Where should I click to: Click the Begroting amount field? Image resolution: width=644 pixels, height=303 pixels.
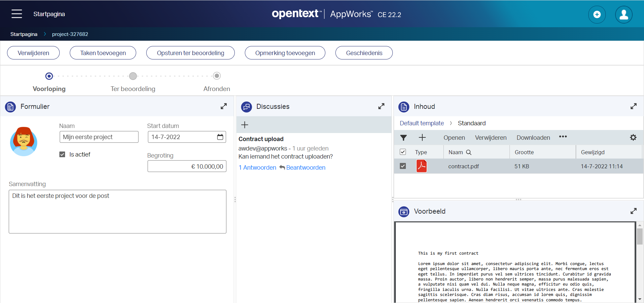click(x=187, y=166)
